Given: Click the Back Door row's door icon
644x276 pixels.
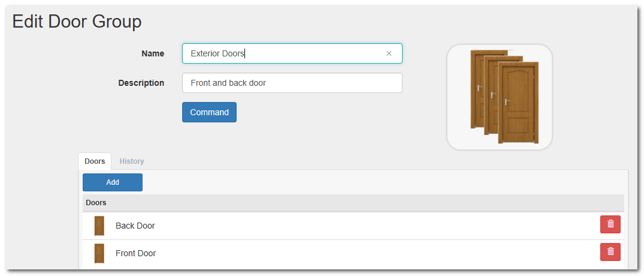Looking at the screenshot, I should click(99, 226).
